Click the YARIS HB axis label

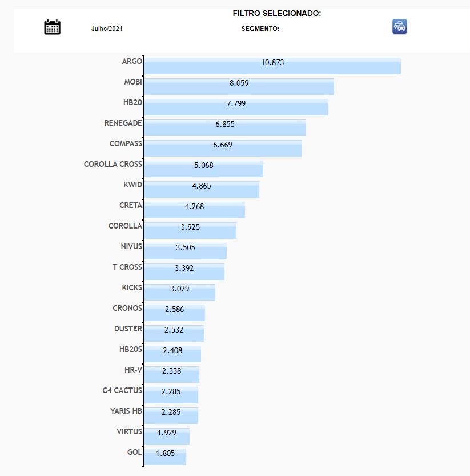(126, 411)
